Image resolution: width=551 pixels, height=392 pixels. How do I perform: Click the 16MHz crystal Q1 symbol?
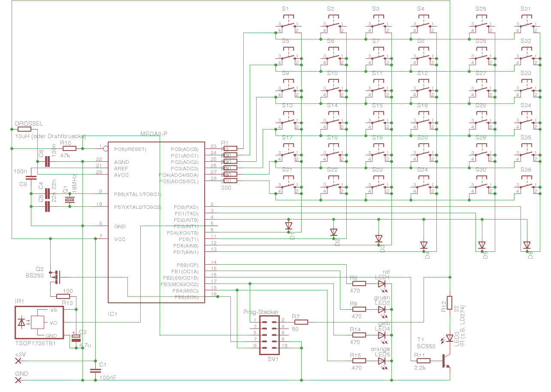[x=69, y=200]
